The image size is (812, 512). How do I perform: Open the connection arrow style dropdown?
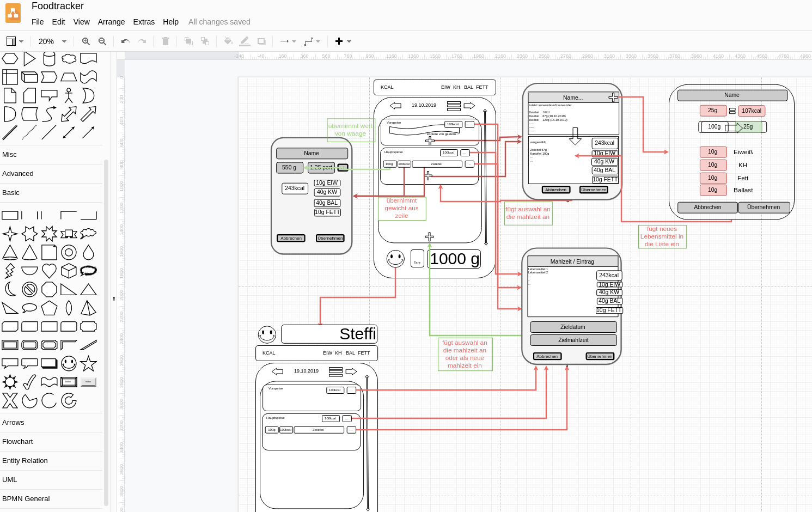pos(288,41)
